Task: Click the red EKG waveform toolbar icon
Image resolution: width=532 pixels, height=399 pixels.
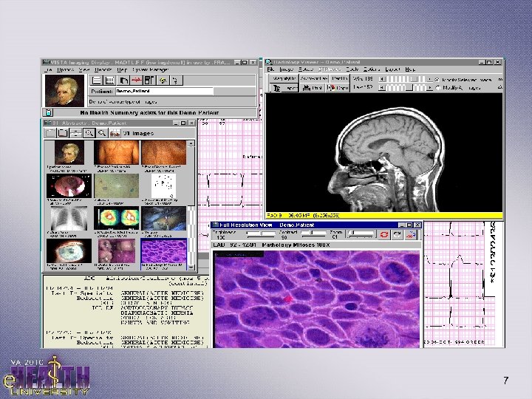Action: (x=138, y=80)
